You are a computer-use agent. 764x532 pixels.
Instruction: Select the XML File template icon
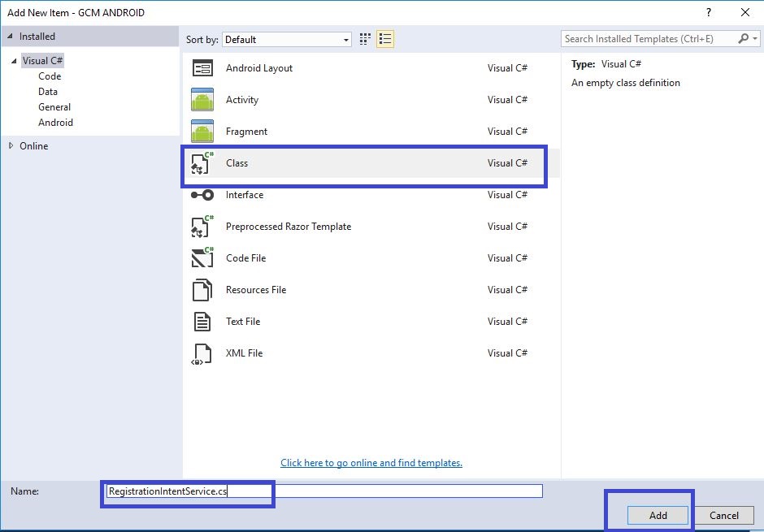tap(202, 353)
